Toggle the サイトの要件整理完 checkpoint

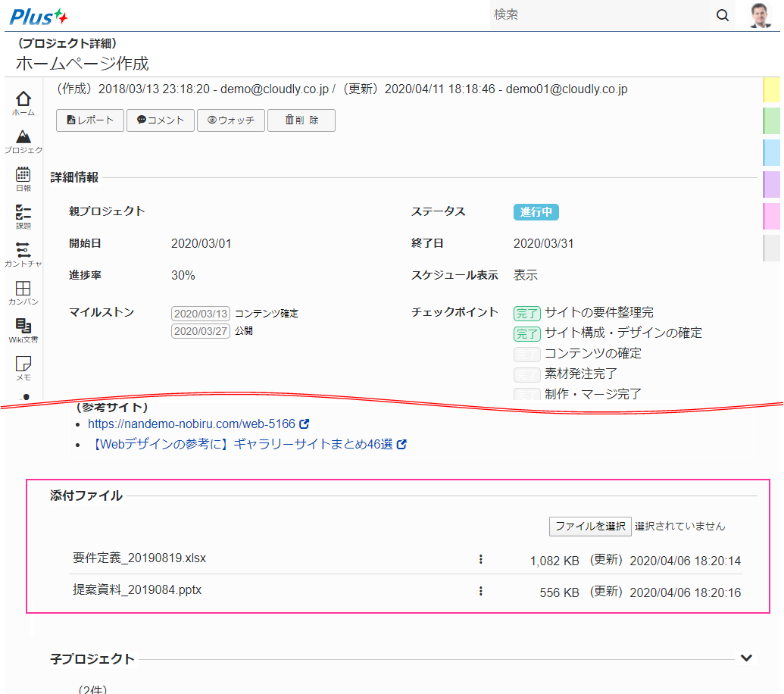coord(526,313)
